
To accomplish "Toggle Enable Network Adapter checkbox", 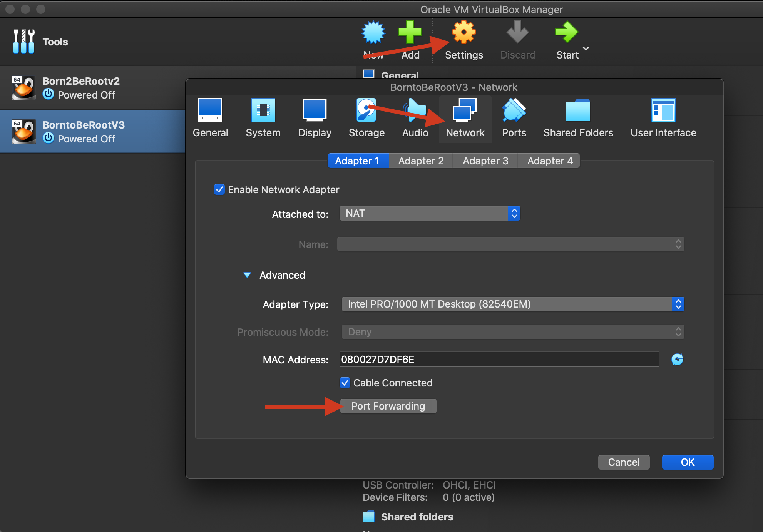I will click(219, 189).
